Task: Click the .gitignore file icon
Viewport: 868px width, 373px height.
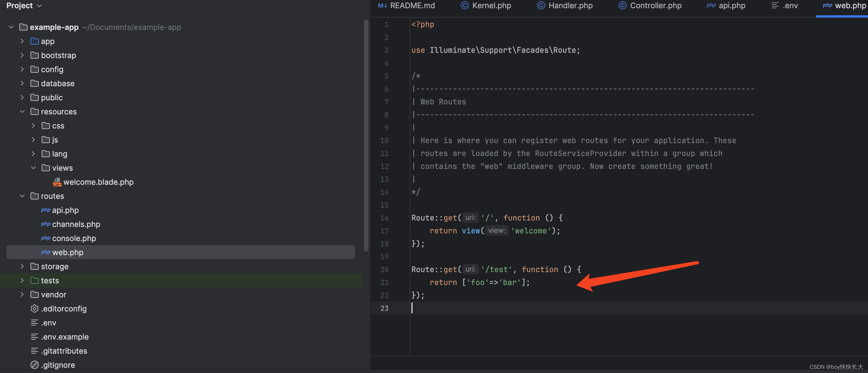Action: [x=34, y=365]
